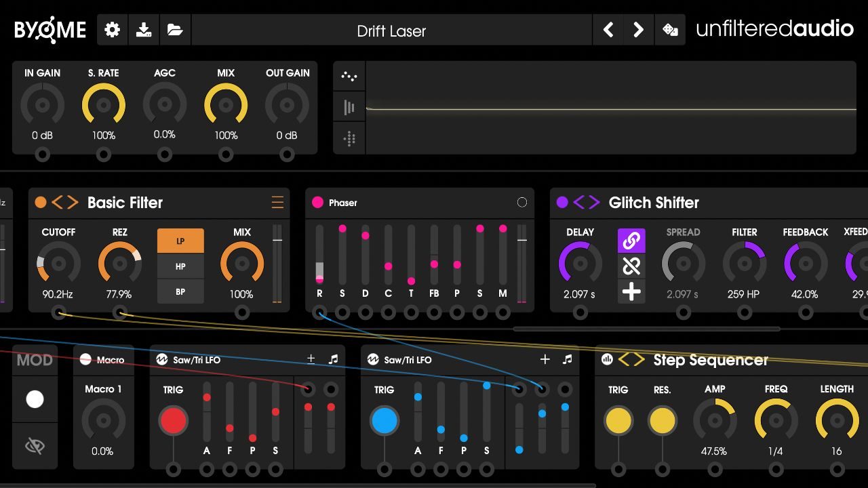Click the blue Saw/Tri LFO music note icon

pos(567,359)
